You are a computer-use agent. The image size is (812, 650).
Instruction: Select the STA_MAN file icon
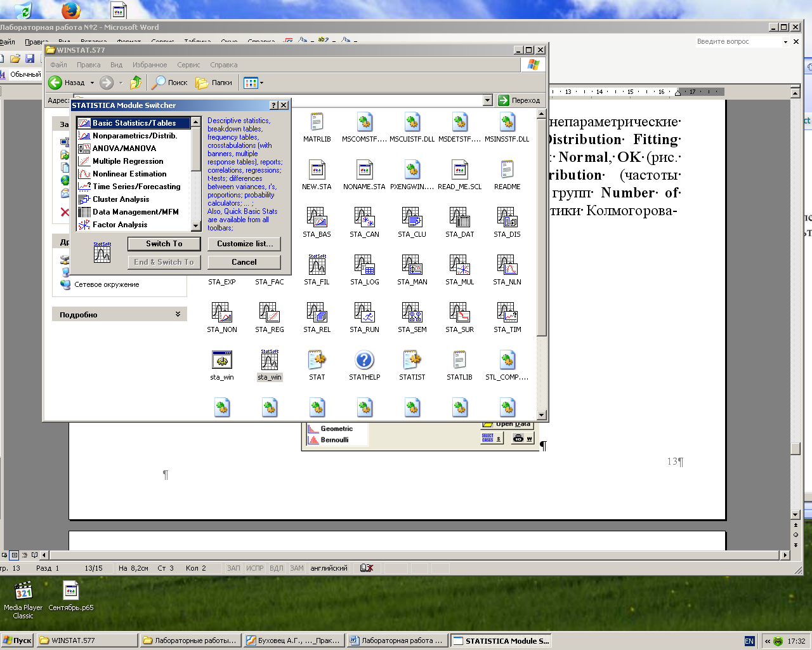pos(412,265)
